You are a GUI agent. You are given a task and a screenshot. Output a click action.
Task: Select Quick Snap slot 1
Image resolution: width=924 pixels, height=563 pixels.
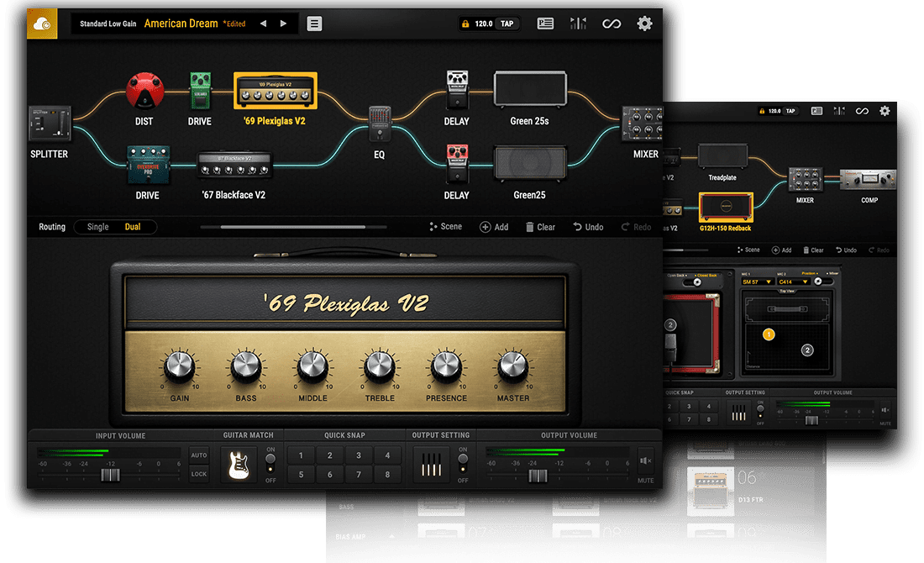(301, 455)
